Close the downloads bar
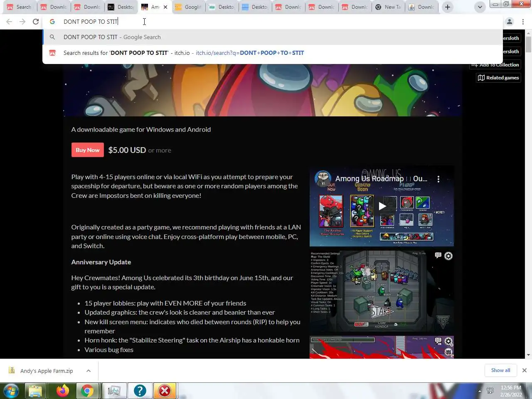Image resolution: width=532 pixels, height=399 pixels. click(525, 370)
